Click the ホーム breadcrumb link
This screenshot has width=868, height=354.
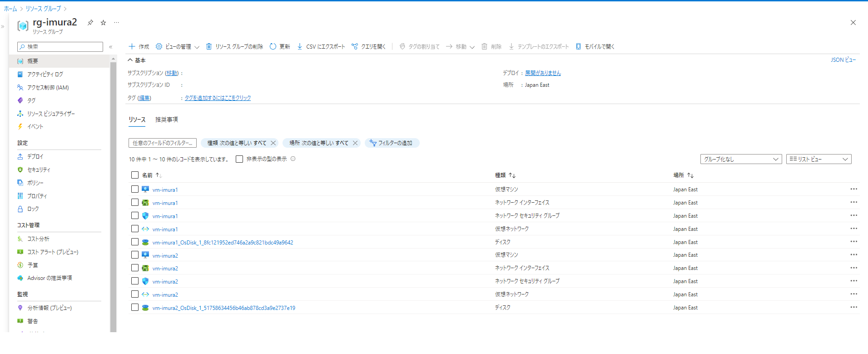(10, 9)
